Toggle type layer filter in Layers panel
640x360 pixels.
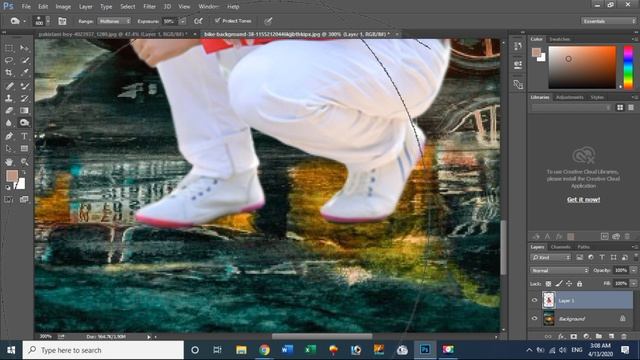tap(602, 258)
